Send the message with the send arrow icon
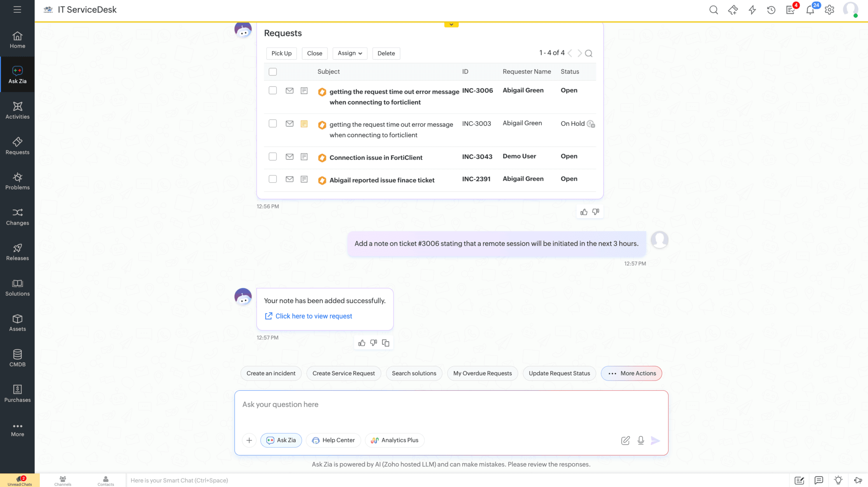868x487 pixels. (x=656, y=440)
